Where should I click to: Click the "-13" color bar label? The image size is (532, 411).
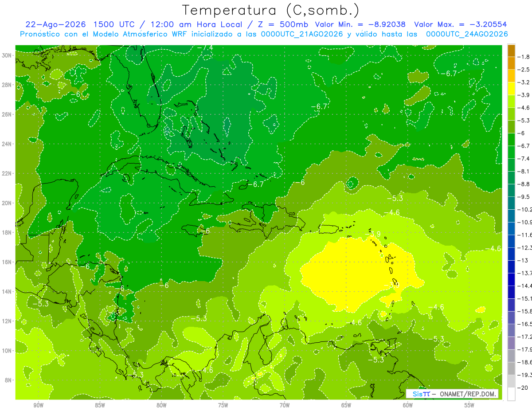coord(523,260)
